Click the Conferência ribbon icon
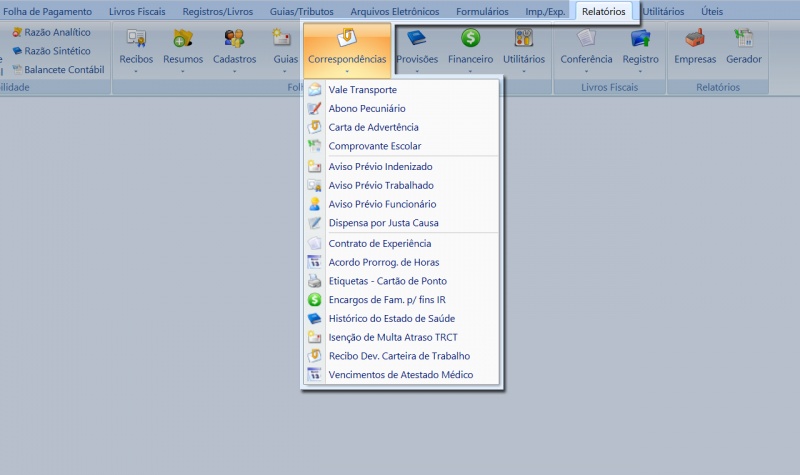 click(x=586, y=40)
